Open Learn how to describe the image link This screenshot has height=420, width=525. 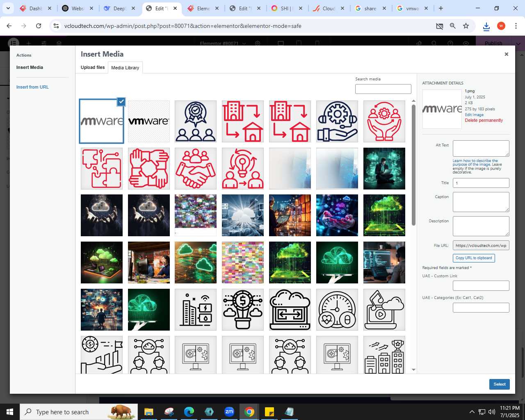click(x=475, y=162)
